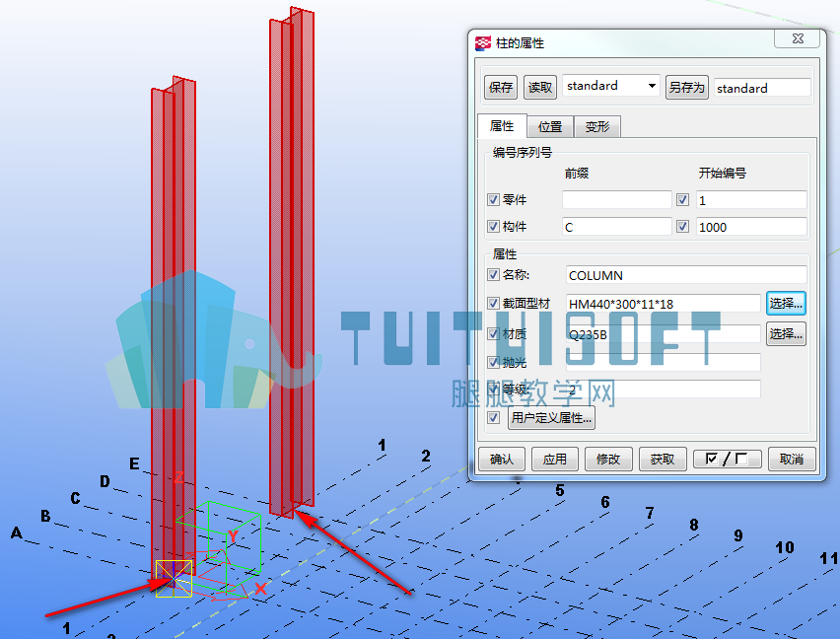Select the second red column at grid
This screenshot has height=639, width=840.
[293, 262]
